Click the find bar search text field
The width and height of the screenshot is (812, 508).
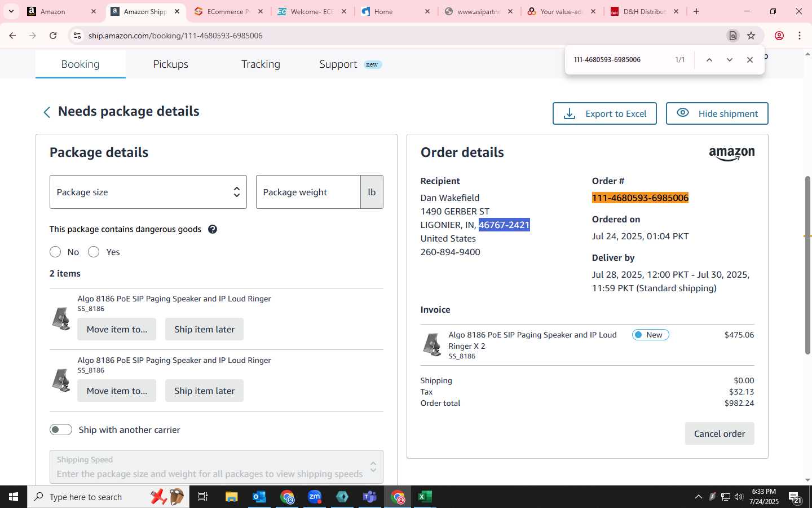[619, 60]
